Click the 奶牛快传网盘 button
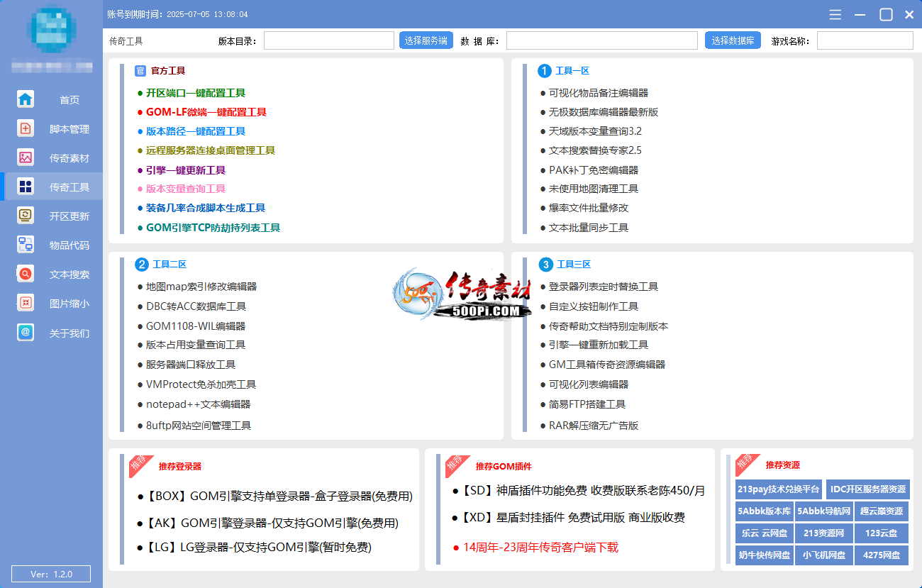The image size is (922, 588). pyautogui.click(x=764, y=555)
